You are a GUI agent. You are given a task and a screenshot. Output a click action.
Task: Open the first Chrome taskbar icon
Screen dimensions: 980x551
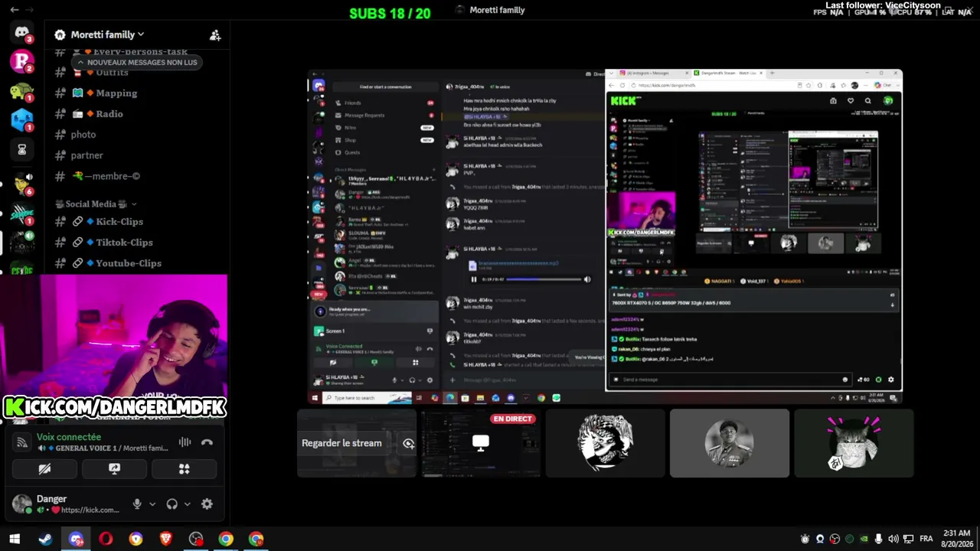226,539
